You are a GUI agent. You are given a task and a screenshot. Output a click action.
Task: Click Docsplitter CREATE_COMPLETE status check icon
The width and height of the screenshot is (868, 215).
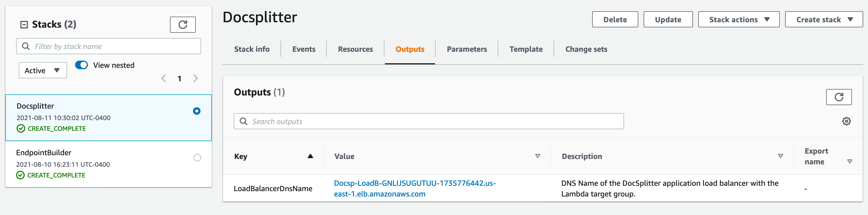coord(21,128)
